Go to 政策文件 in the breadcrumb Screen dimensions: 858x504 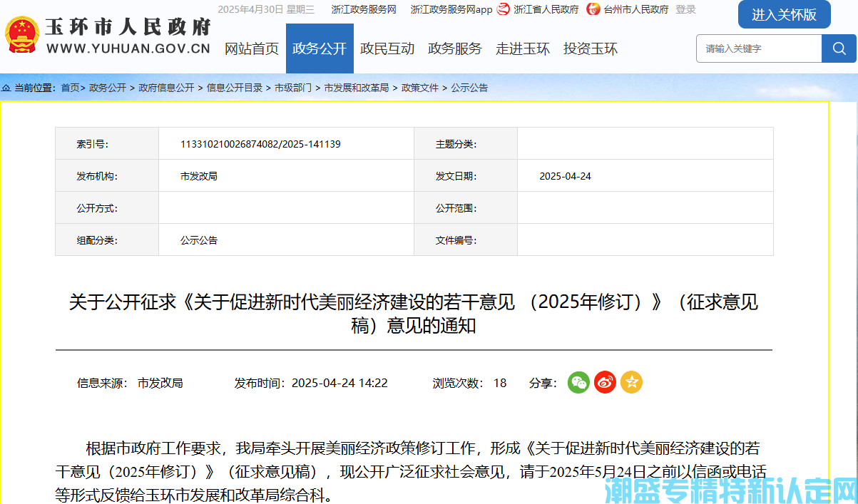[420, 88]
